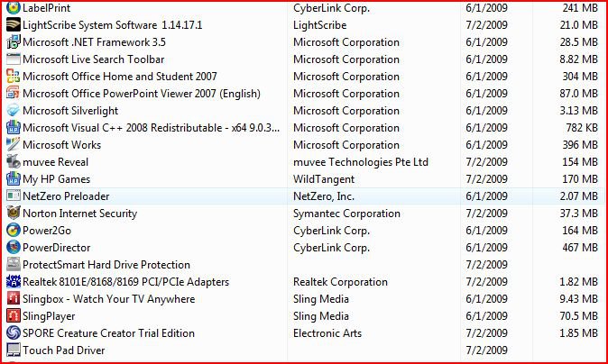Click muvee Technologies Pte Ltd publisher
Viewport: 608px width, 364px height.
[x=361, y=162]
